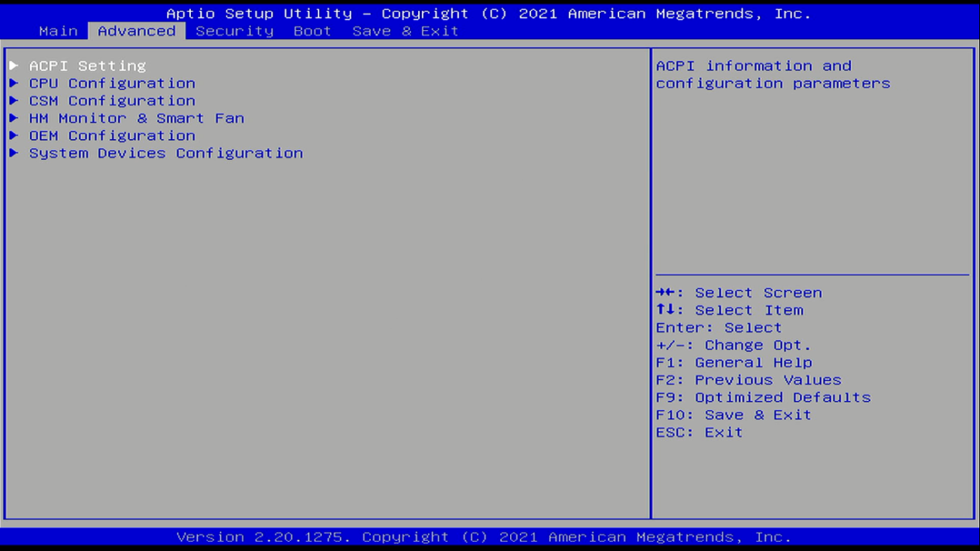Go to the Boot tab
This screenshot has width=980, height=551.
pos(312,31)
